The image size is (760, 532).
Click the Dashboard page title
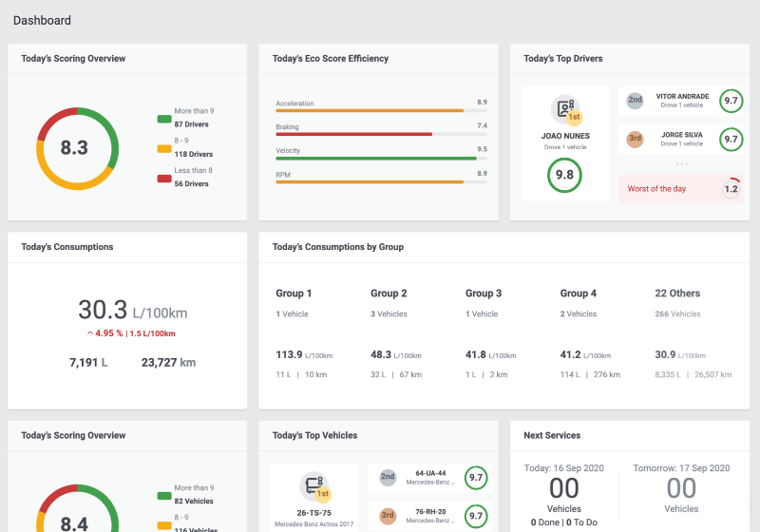(x=42, y=20)
